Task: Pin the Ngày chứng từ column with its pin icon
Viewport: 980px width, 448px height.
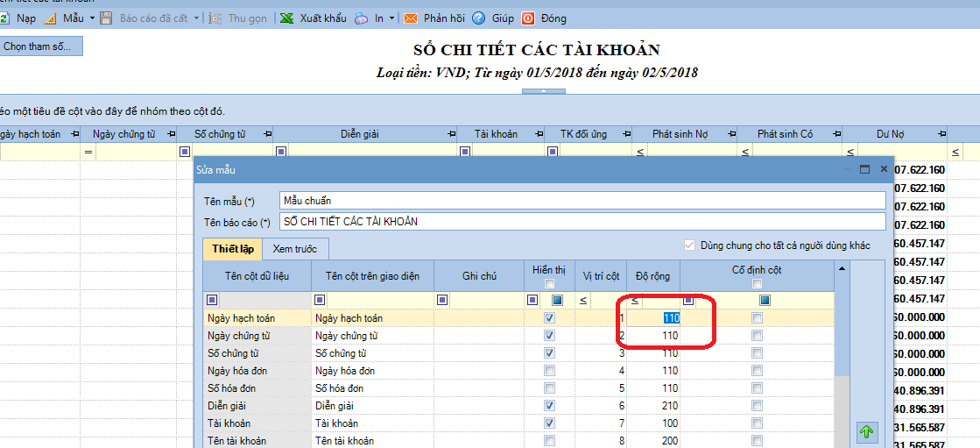Action: [170, 134]
